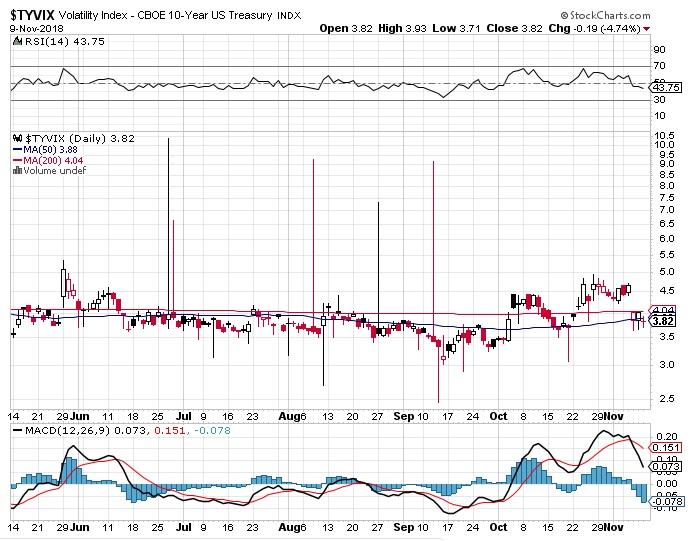Click the MA(50) 3.88 legend text
This screenshot has width=692, height=541.
click(x=50, y=150)
